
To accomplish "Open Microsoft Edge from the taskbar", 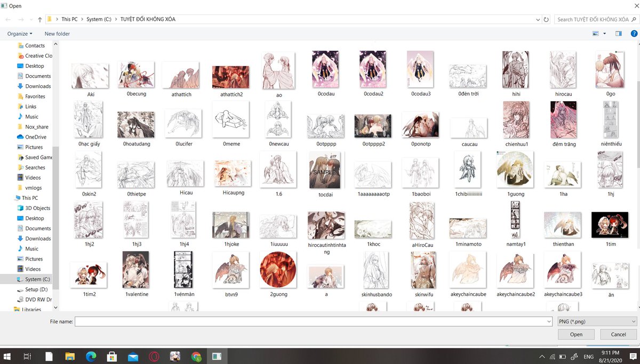I will tap(91, 356).
